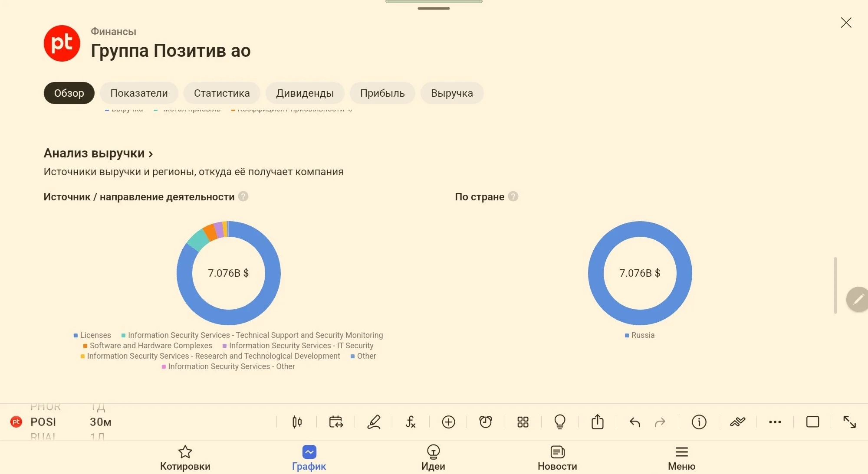This screenshot has width=868, height=474.
Task: Select the Обзор tab
Action: (69, 93)
